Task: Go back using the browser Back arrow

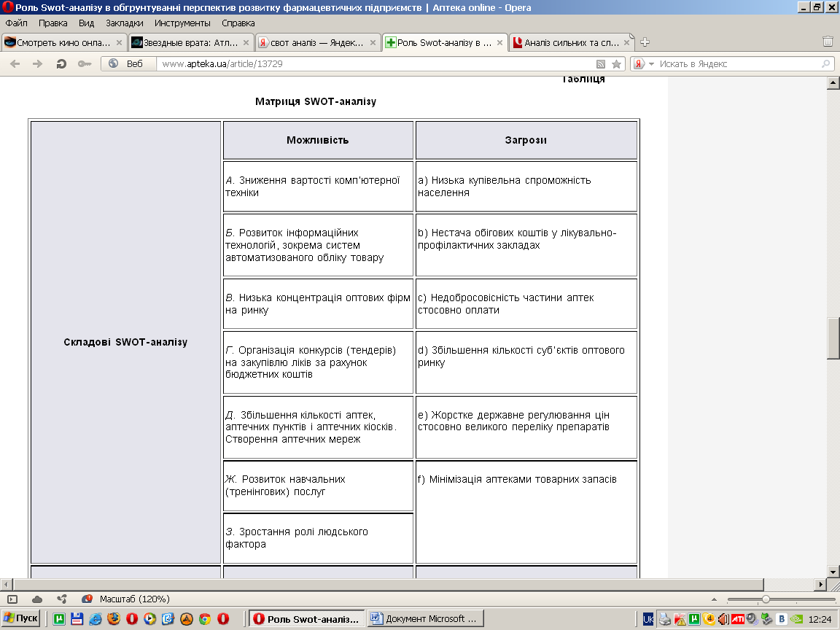Action: point(15,63)
